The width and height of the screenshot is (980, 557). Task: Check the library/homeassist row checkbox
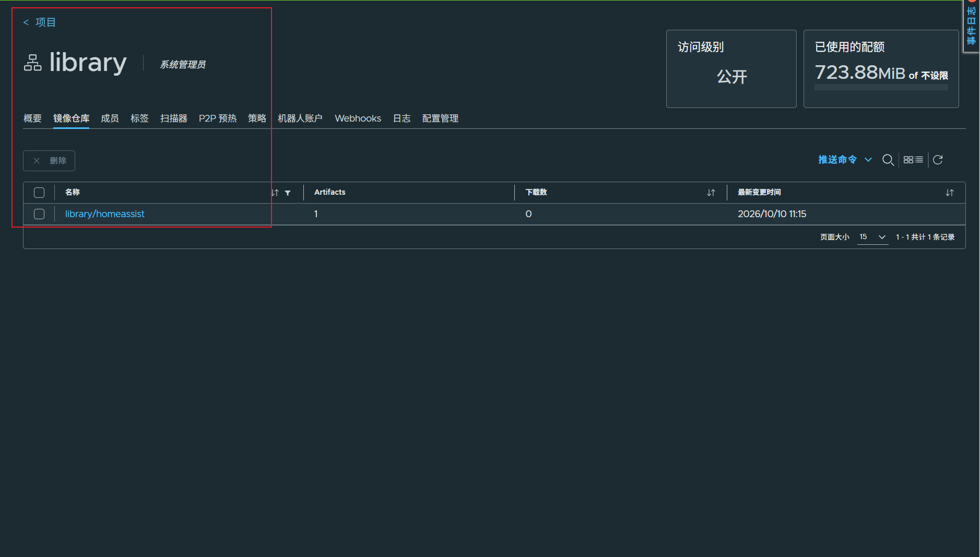[x=39, y=214]
